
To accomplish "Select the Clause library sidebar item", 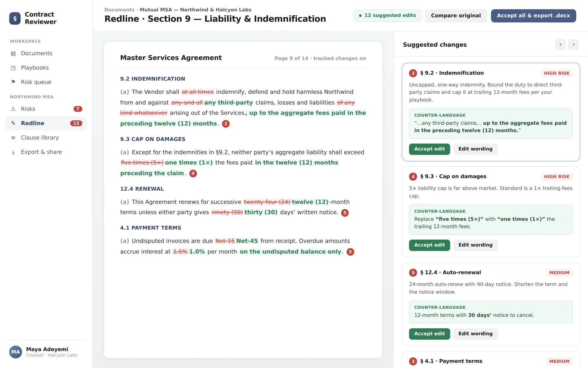I will tap(46, 138).
